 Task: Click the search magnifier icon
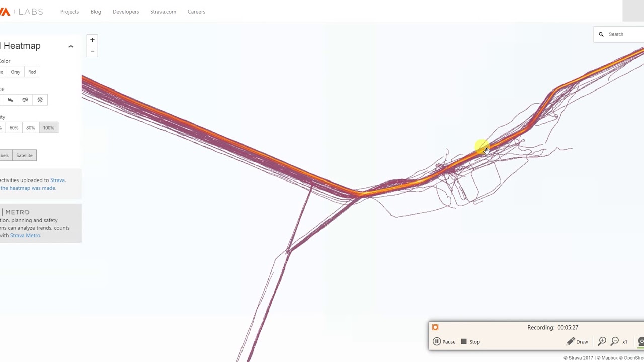(601, 34)
